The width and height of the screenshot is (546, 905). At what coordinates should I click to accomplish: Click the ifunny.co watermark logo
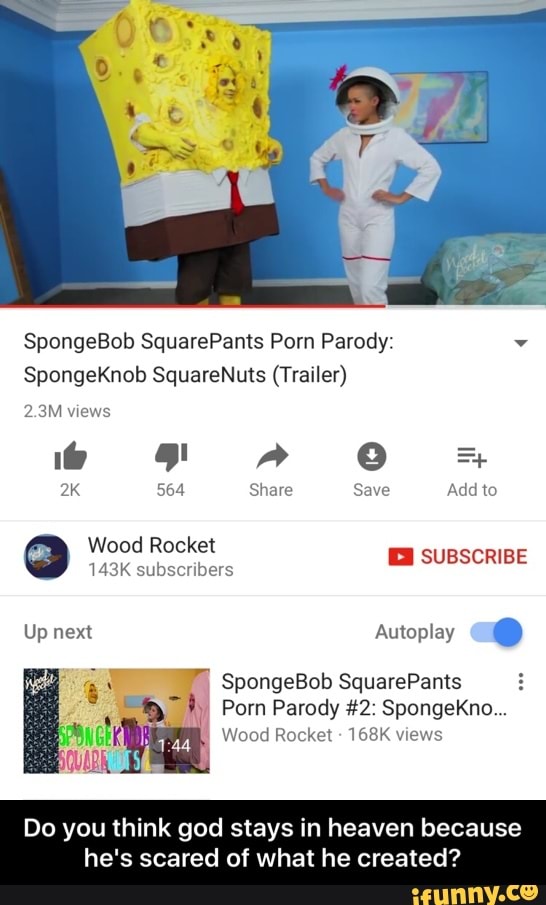pos(477,894)
